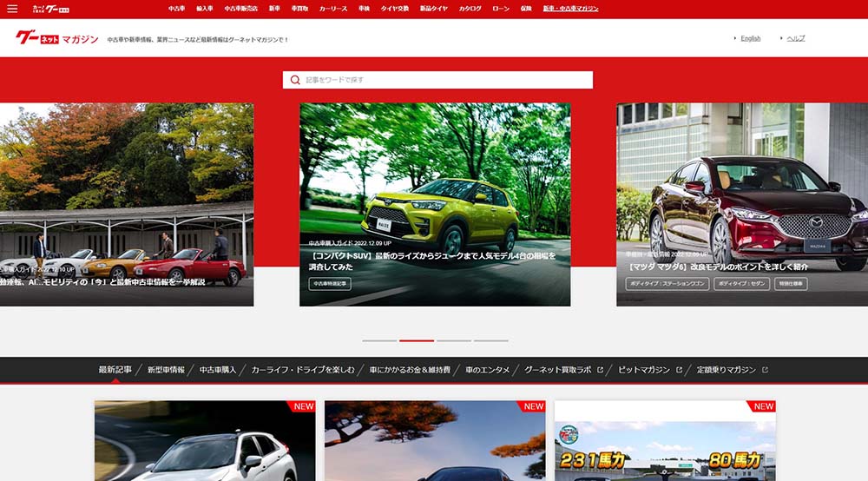Image resolution: width=868 pixels, height=481 pixels.
Task: Click the active red second carousel indicator
Action: coord(417,340)
